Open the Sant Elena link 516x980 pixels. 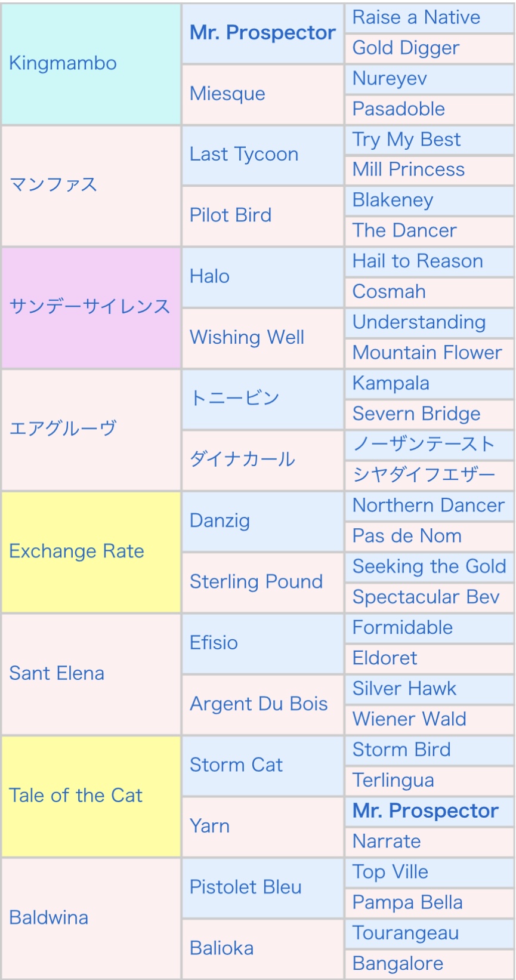point(57,673)
